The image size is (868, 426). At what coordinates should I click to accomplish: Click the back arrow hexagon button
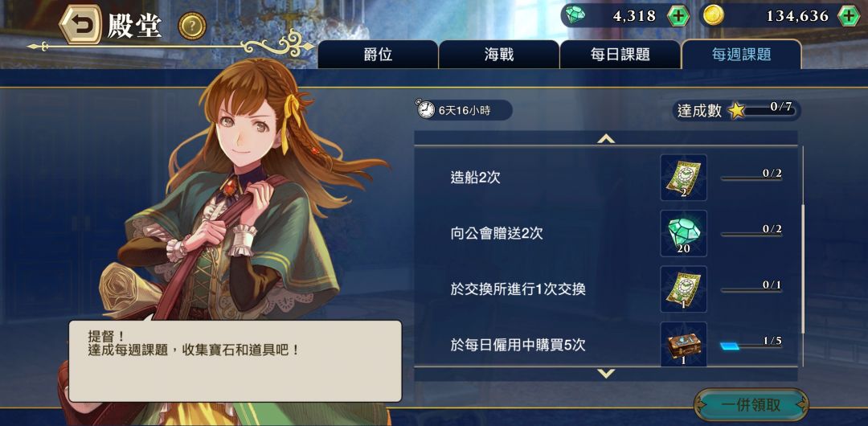pos(81,25)
